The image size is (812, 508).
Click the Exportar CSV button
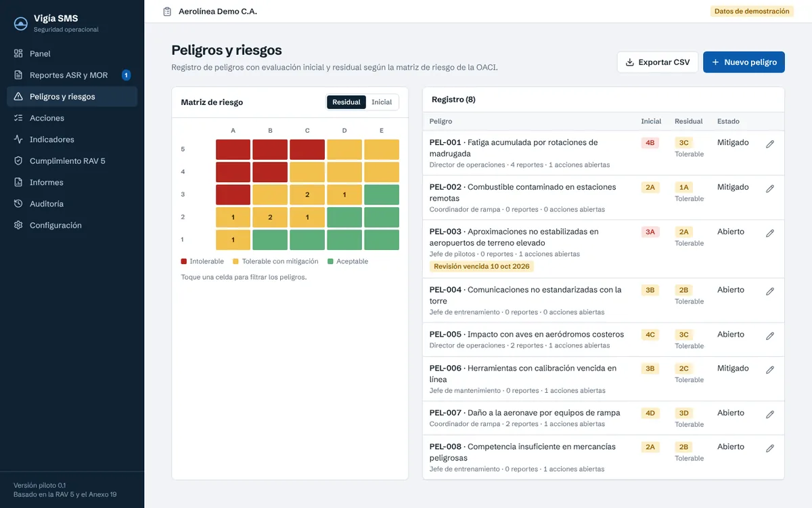tap(658, 62)
